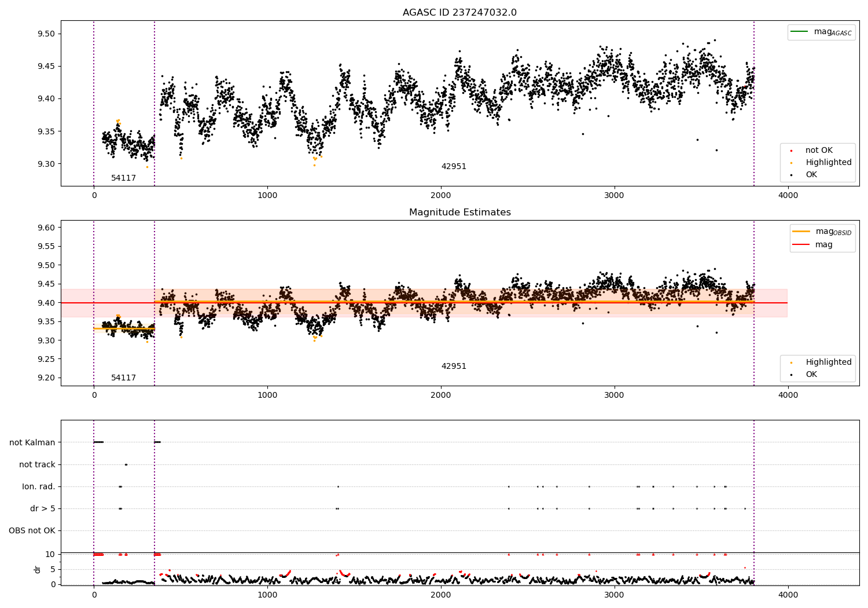This screenshot has width=868, height=608.
Task: Click the 'dr' y-axis label
Action: [38, 569]
